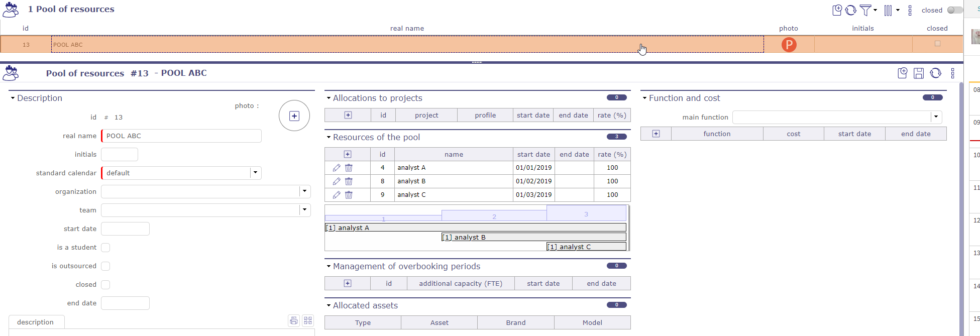
Task: Click the refresh icon in detail toolbar
Action: tap(935, 73)
